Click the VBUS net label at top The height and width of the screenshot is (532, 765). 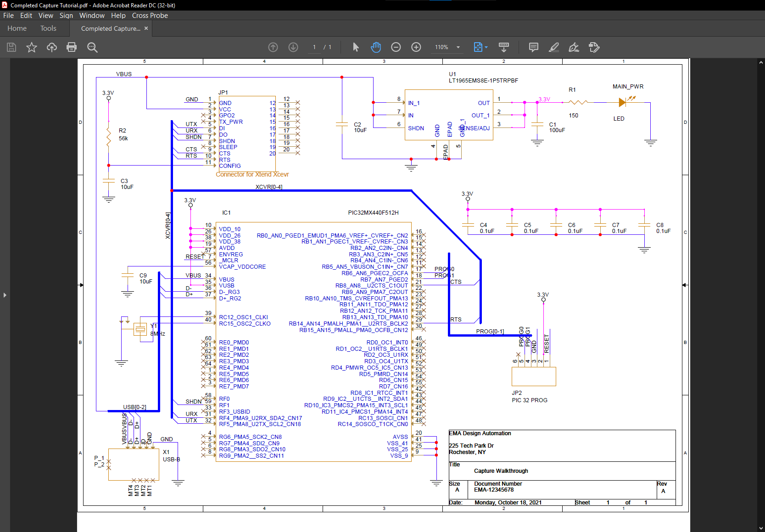124,74
